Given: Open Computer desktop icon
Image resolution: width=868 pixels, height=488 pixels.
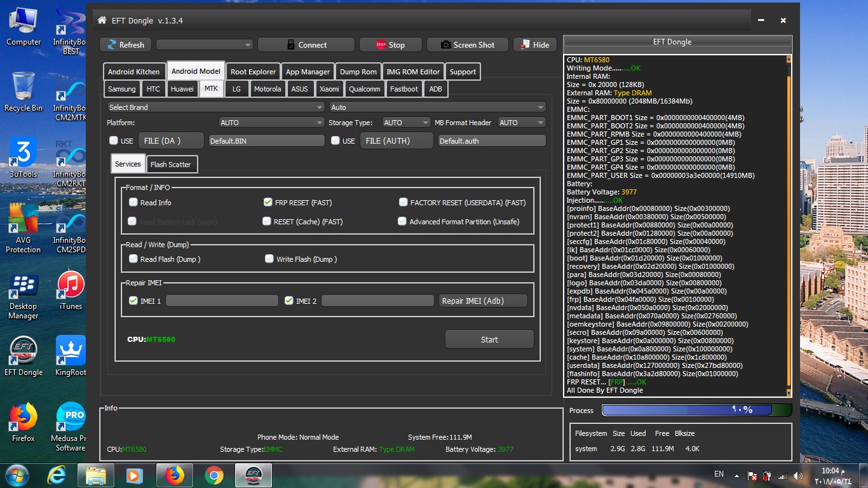Looking at the screenshot, I should point(24,26).
